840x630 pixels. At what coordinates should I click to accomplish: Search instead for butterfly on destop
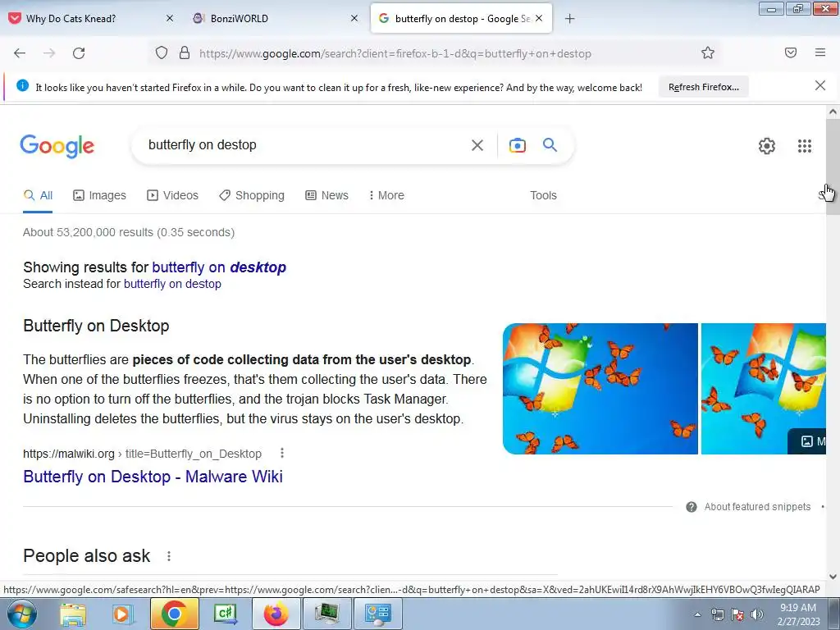(172, 284)
